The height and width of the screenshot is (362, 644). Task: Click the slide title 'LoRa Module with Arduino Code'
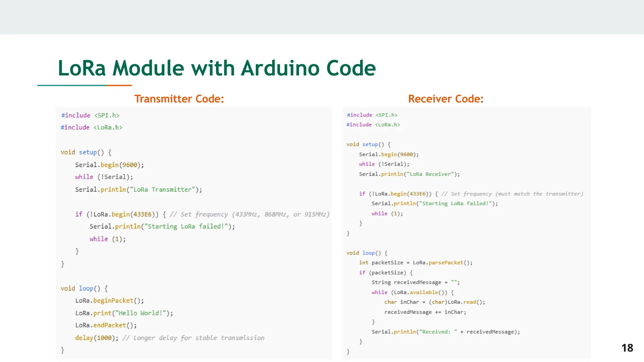pos(217,68)
